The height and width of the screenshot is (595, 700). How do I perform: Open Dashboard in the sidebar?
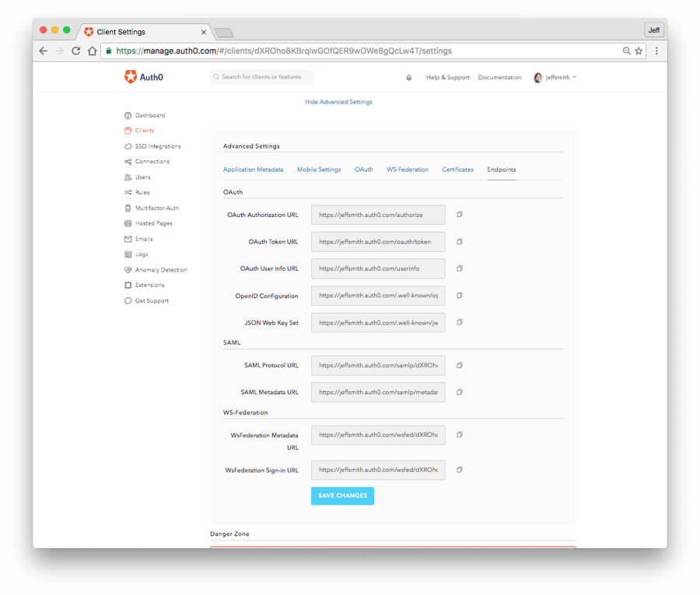tap(145, 115)
